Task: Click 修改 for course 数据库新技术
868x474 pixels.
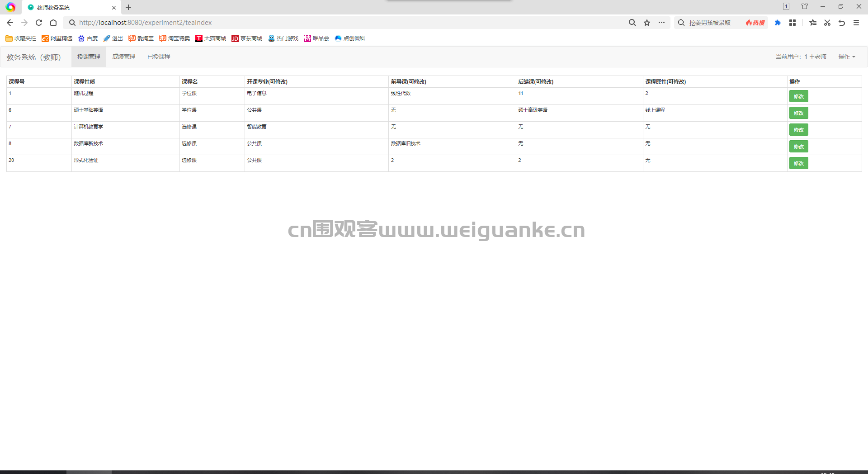Action: pyautogui.click(x=798, y=147)
